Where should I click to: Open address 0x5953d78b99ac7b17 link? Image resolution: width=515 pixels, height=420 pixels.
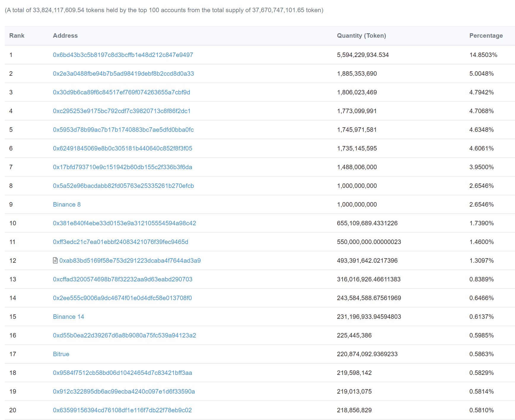click(x=123, y=130)
